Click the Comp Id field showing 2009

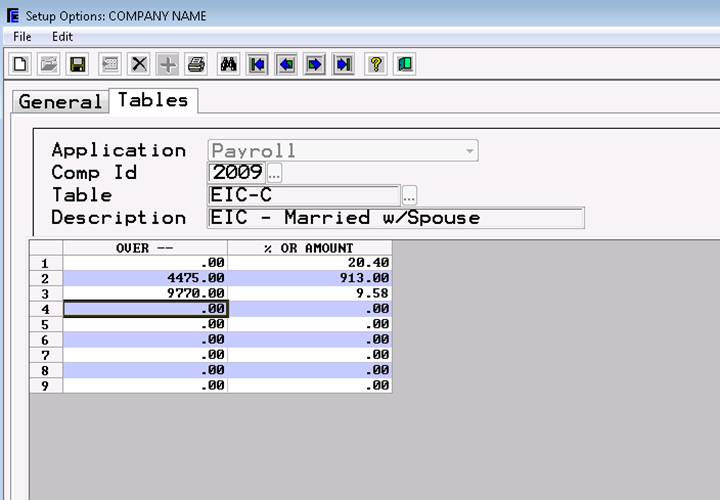[x=237, y=173]
